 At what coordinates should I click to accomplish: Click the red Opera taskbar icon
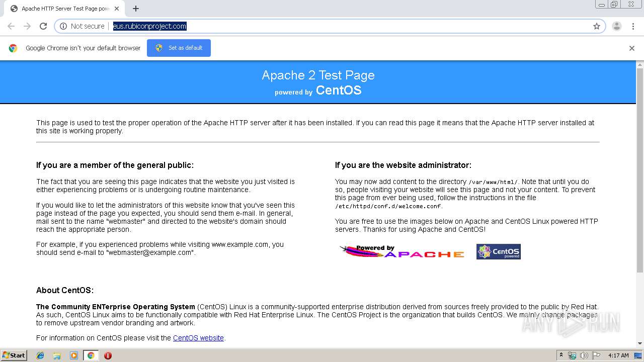click(x=108, y=355)
